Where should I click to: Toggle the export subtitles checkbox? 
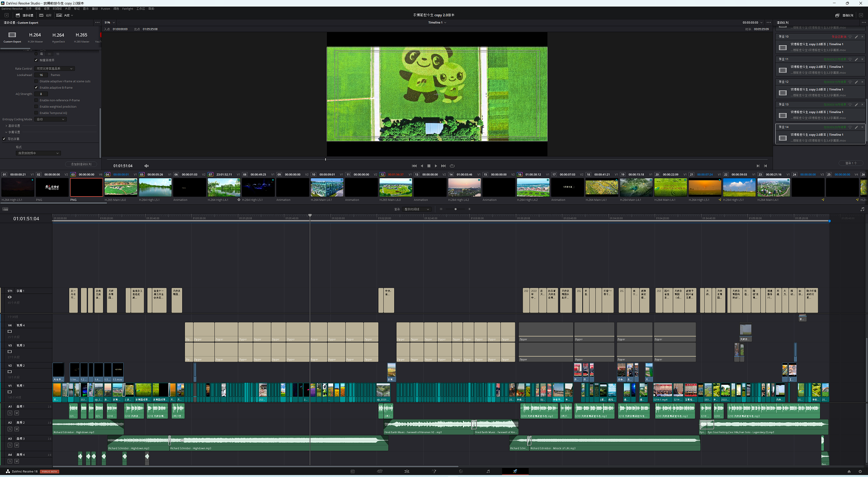point(5,139)
